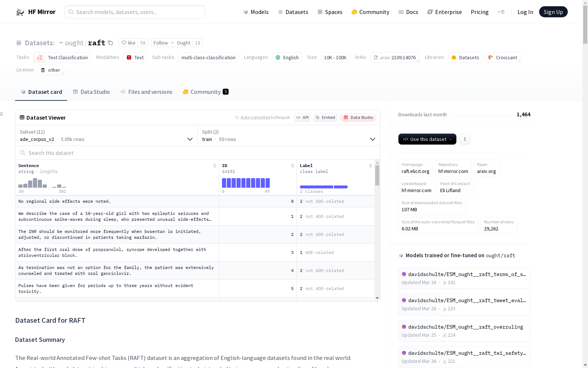Open Community in top navigation
Screen dimensions: 588x368
point(370,12)
